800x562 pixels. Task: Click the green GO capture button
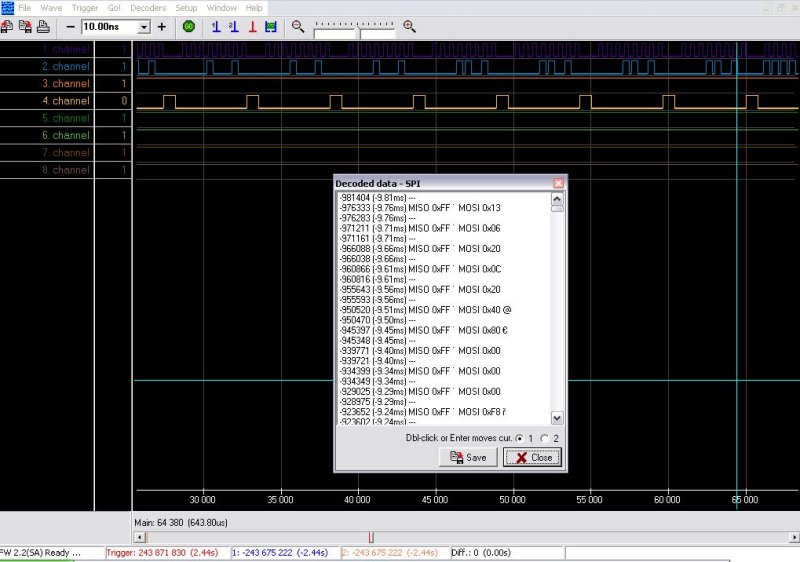tap(189, 26)
